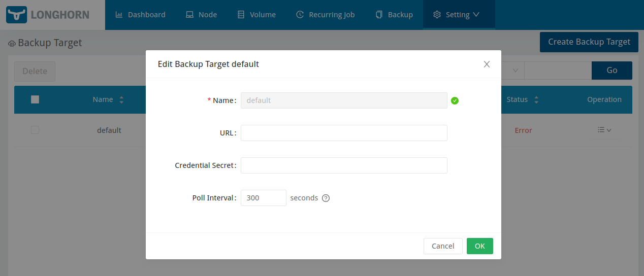The width and height of the screenshot is (644, 276).
Task: Click the Name column sort arrows
Action: coord(121,100)
